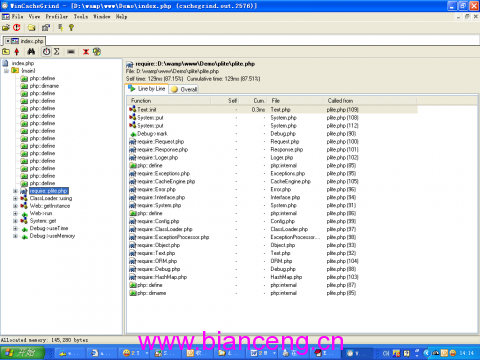Screen dimensions: 480x360
Task: Click the binoculars find icon
Action: click(x=31, y=52)
